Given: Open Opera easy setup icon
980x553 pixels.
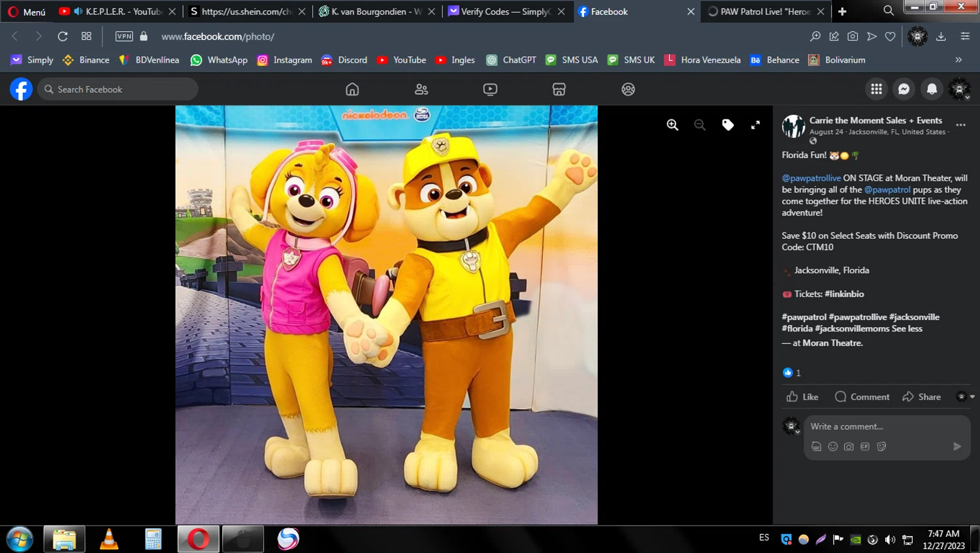Looking at the screenshot, I should (965, 37).
